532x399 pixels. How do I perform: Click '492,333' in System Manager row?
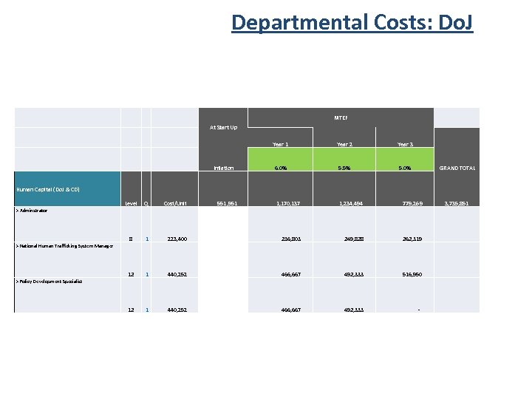354,274
